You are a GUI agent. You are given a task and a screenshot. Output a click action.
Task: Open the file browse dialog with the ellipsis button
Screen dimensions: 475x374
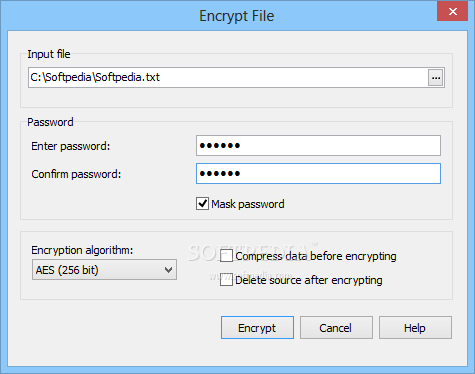click(x=435, y=78)
